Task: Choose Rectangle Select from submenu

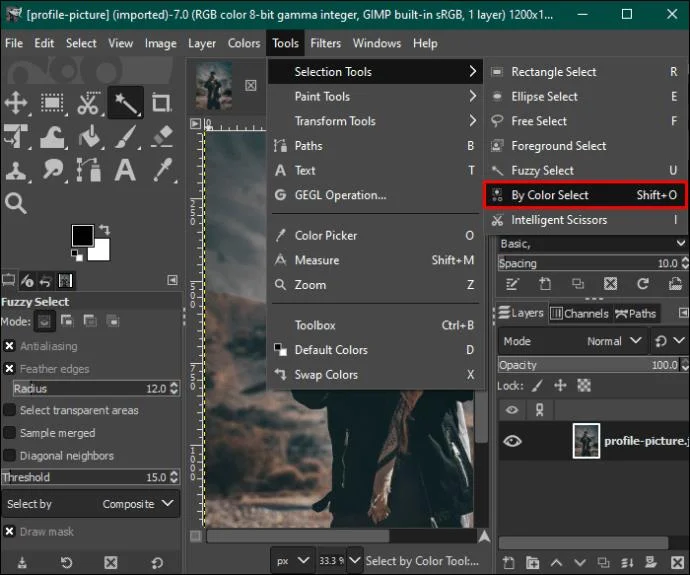Action: (585, 72)
